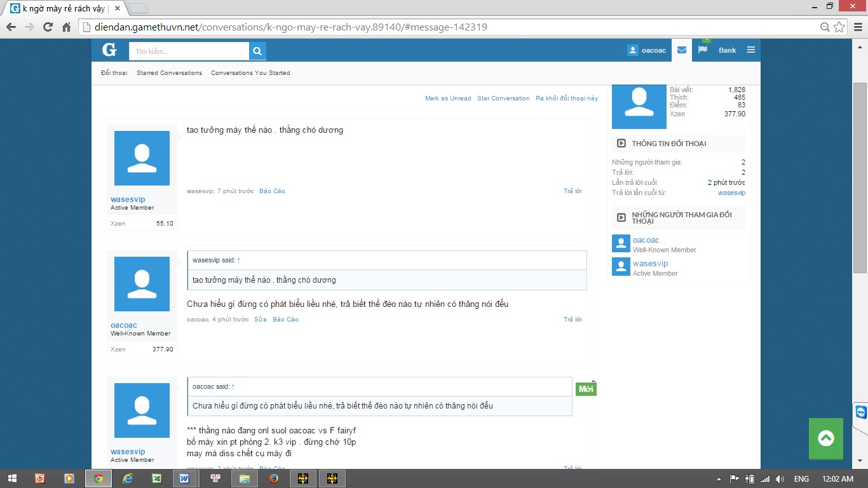Viewport: 868px width, 488px height.
Task: Open Conversations You Started tab
Action: [250, 73]
